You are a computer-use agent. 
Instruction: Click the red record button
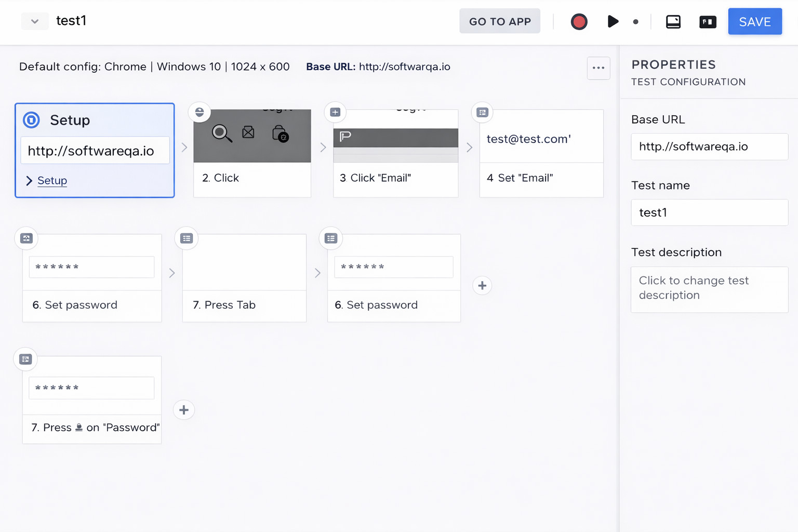579,22
